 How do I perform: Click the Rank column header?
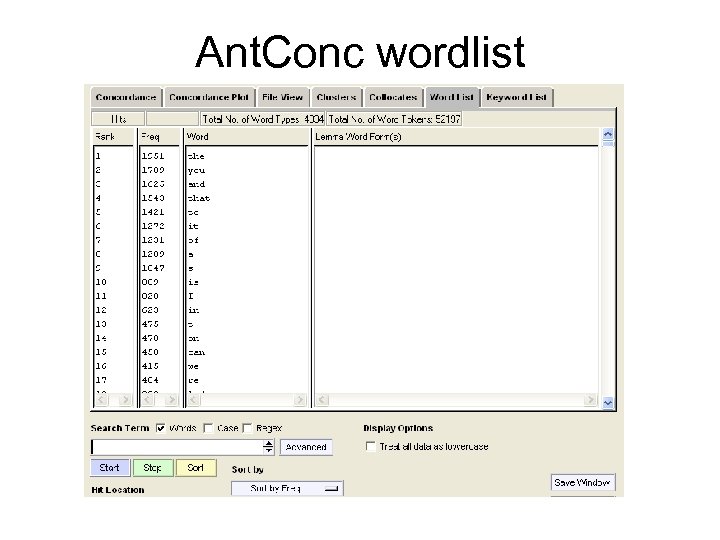tap(113, 137)
